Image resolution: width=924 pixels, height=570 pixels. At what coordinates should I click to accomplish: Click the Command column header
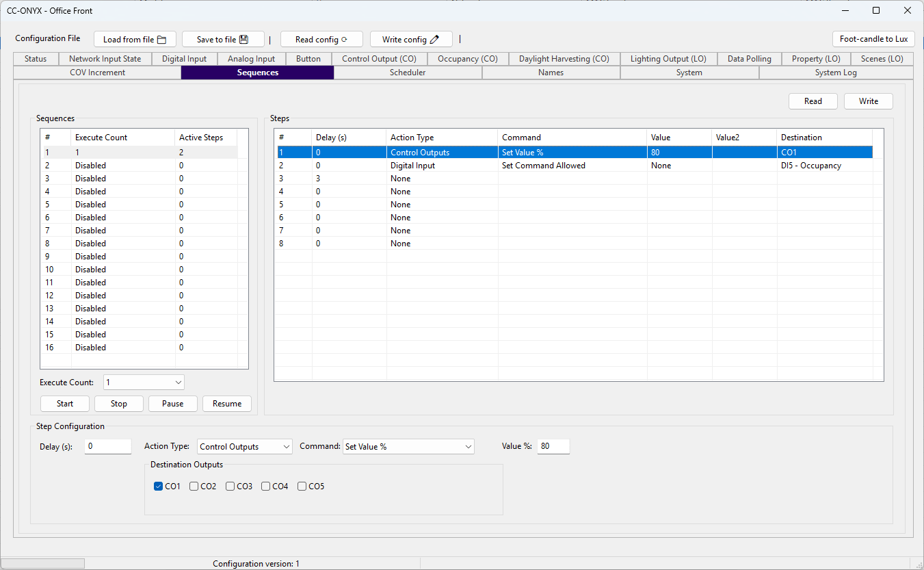coord(572,138)
